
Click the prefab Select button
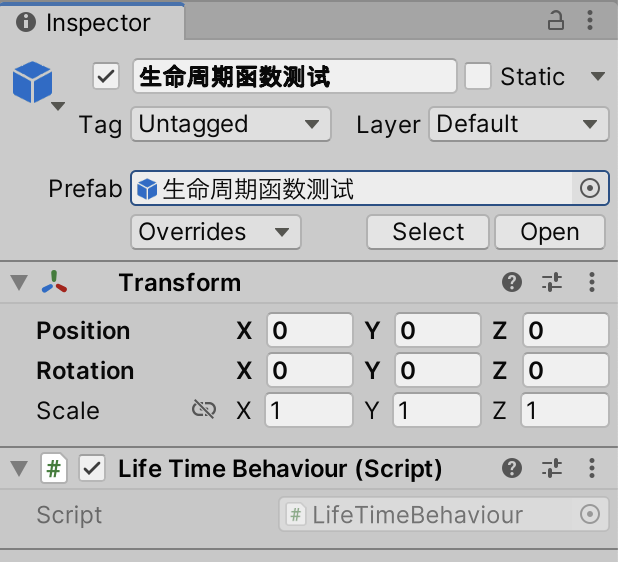click(x=428, y=232)
